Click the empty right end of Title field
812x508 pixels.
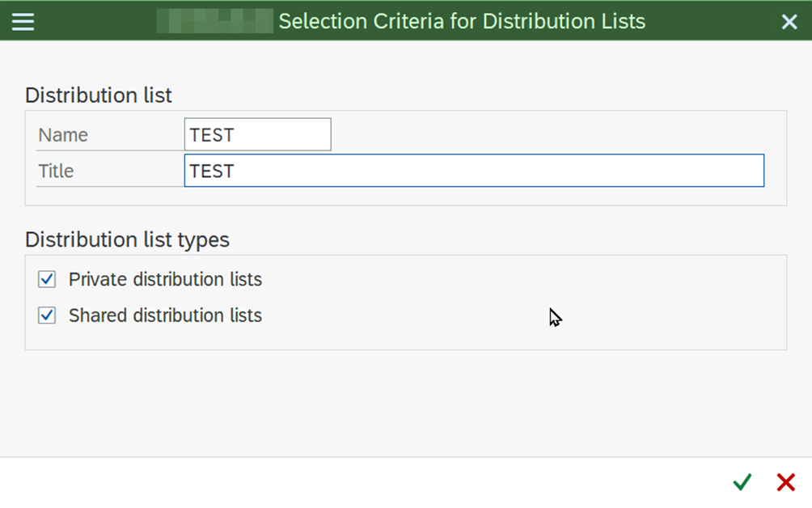728,171
